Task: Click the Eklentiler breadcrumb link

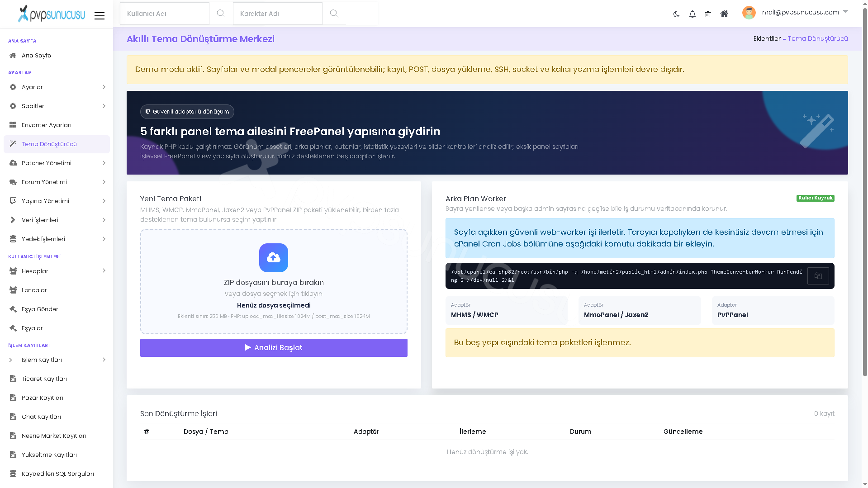Action: (767, 39)
